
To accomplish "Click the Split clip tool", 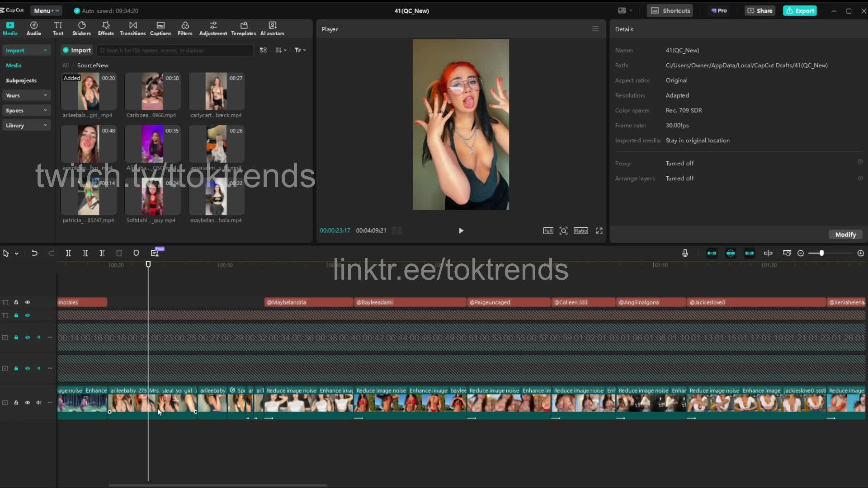I will (x=68, y=253).
